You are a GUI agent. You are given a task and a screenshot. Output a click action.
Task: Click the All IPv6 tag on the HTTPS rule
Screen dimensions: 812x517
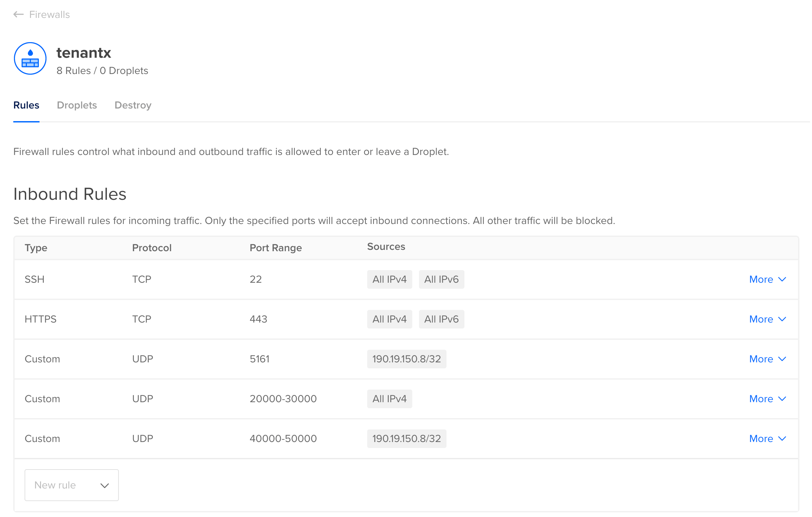442,319
